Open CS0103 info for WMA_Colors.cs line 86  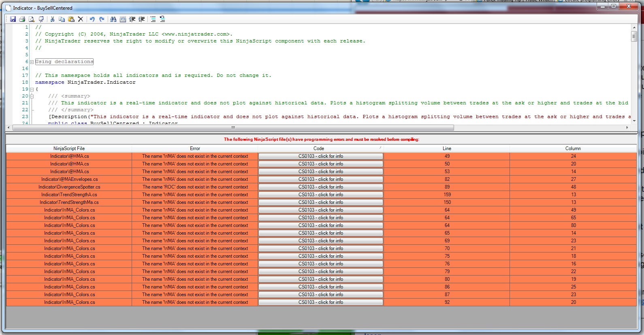tap(321, 287)
